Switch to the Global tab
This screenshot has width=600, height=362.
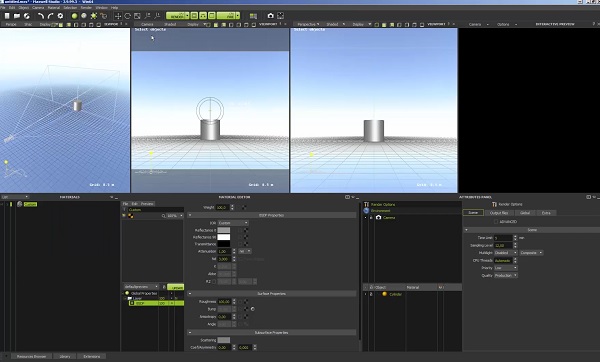[x=525, y=213]
